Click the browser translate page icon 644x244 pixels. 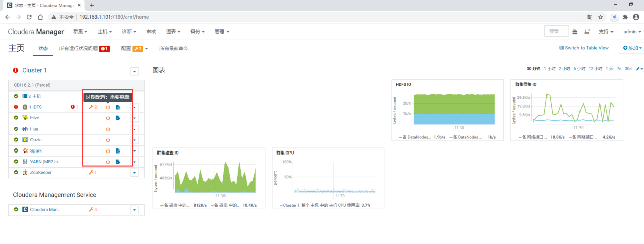tap(590, 17)
